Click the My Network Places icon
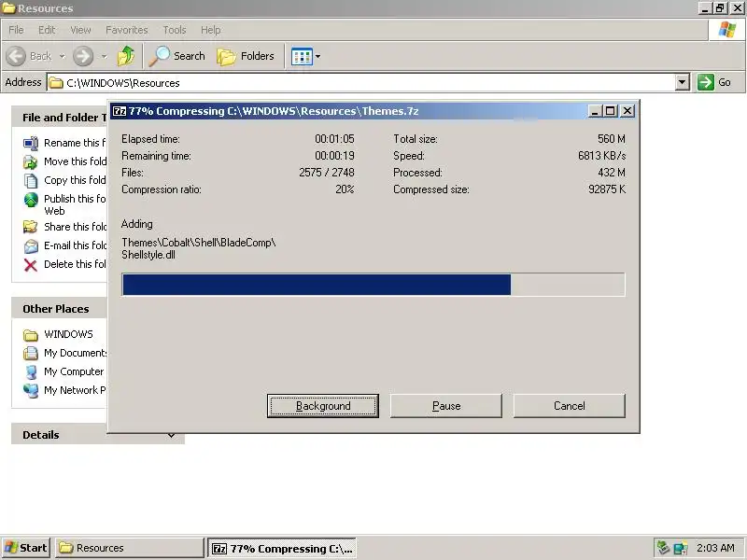The width and height of the screenshot is (747, 560). pyautogui.click(x=31, y=391)
